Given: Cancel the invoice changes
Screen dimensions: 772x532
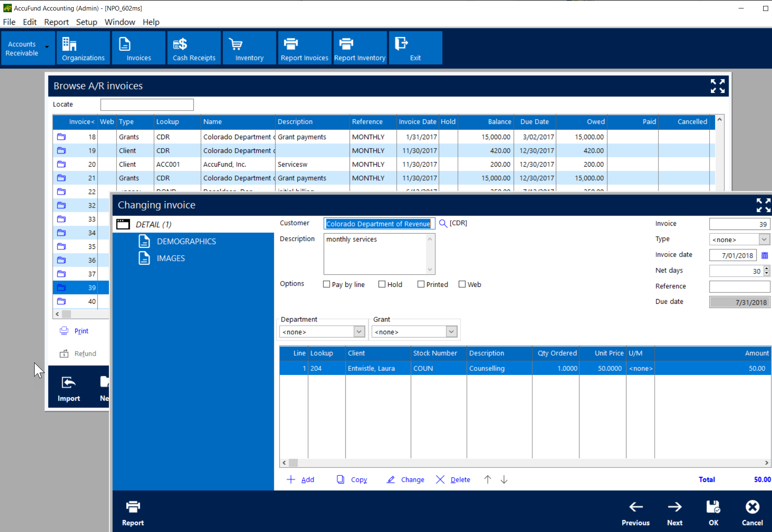Looking at the screenshot, I should tap(752, 513).
